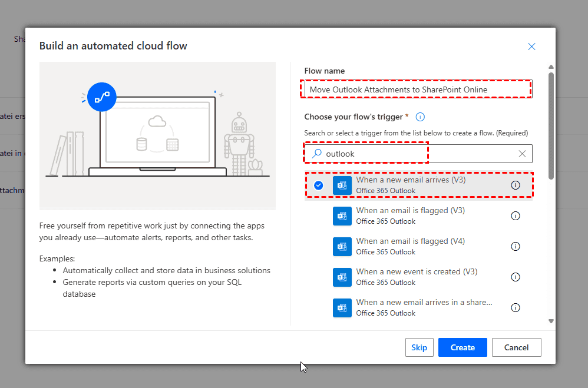The image size is (588, 388).
Task: Click Outlook icon for new event is created
Action: tap(342, 277)
